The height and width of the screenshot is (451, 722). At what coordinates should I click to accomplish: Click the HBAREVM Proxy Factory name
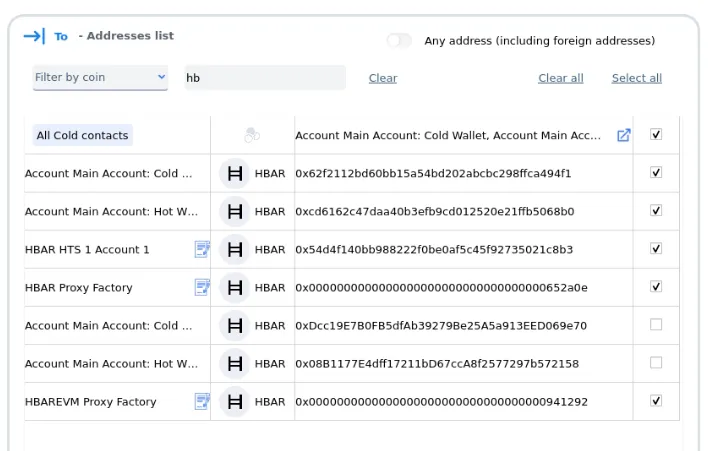coord(91,402)
